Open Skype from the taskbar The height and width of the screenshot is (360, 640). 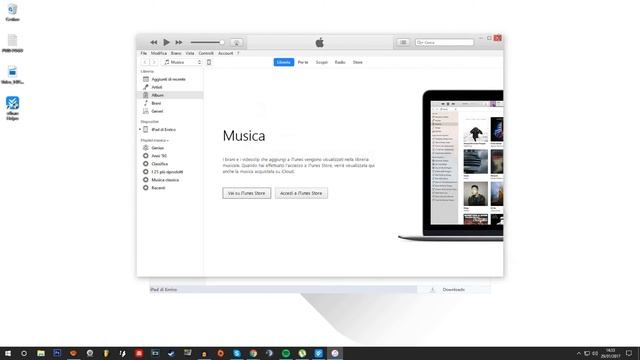click(x=237, y=353)
